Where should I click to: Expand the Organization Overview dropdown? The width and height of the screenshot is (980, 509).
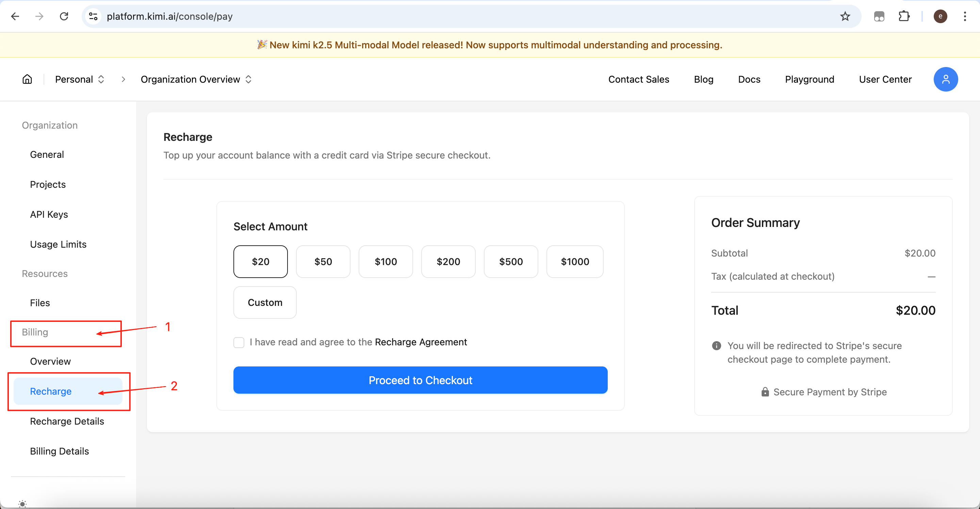coord(196,79)
